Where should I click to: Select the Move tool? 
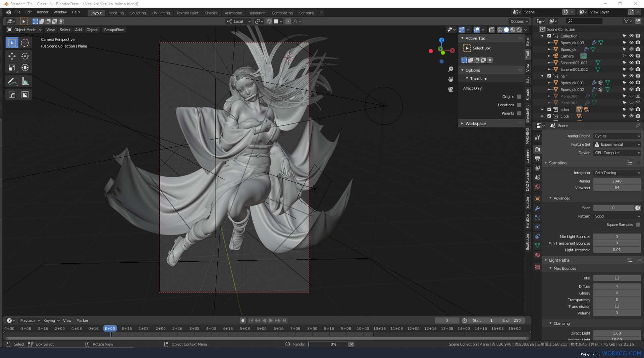[12, 56]
